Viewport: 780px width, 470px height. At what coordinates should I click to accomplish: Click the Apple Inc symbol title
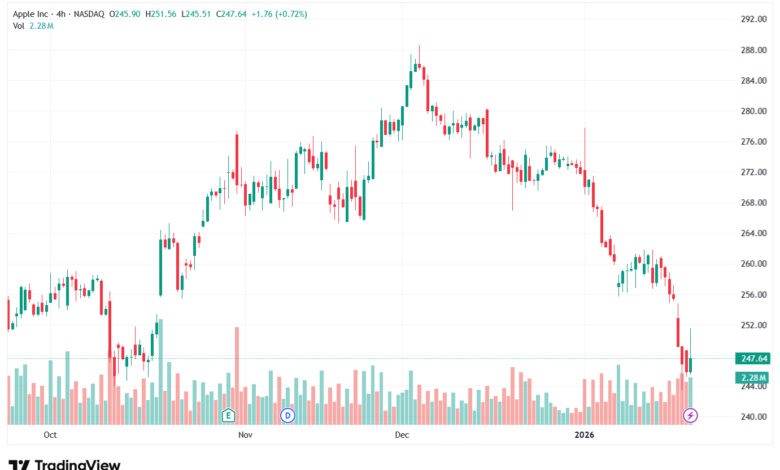(x=30, y=14)
